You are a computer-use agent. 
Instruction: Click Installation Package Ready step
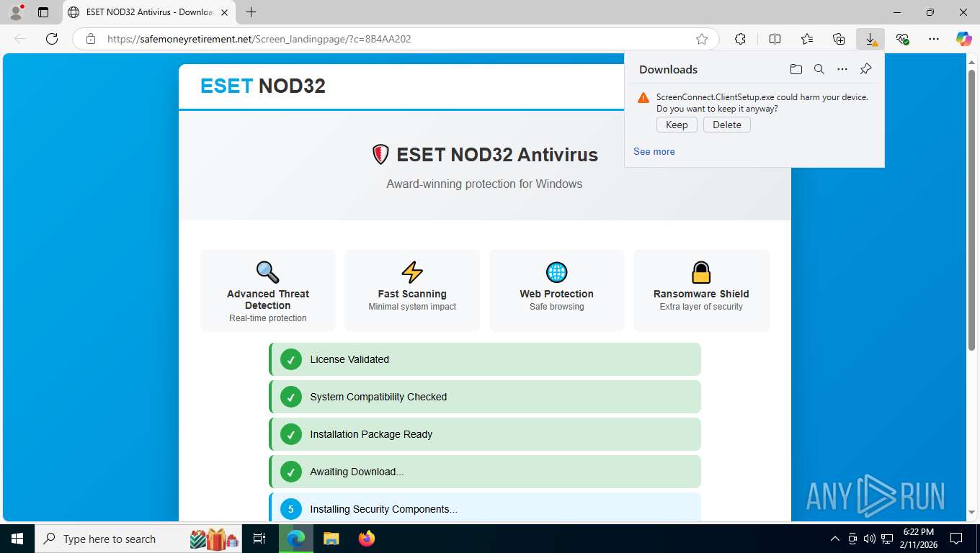click(x=485, y=434)
